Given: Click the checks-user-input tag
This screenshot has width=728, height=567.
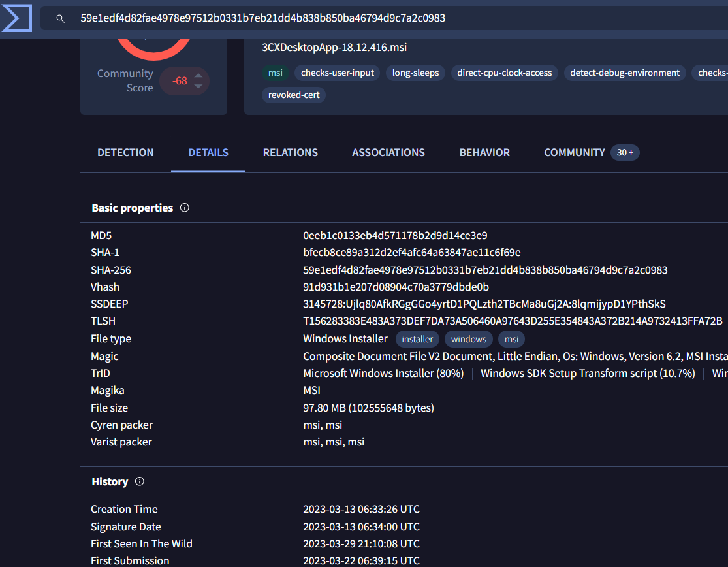Looking at the screenshot, I should 337,73.
